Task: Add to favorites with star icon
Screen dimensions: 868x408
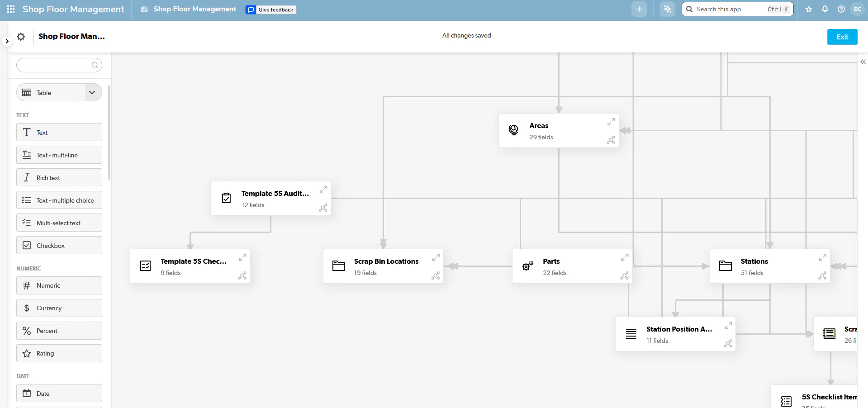Action: coord(809,9)
